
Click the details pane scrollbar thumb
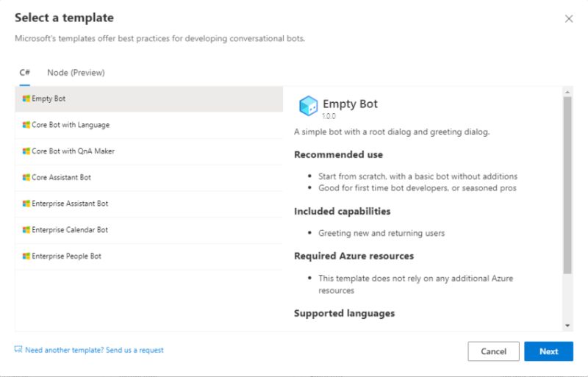pyautogui.click(x=567, y=184)
